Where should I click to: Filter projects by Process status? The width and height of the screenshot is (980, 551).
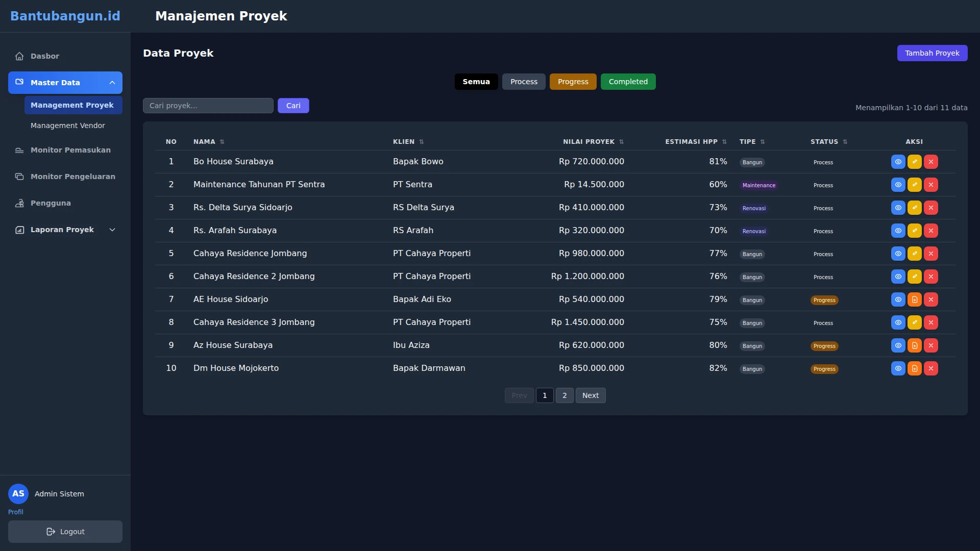(x=524, y=82)
